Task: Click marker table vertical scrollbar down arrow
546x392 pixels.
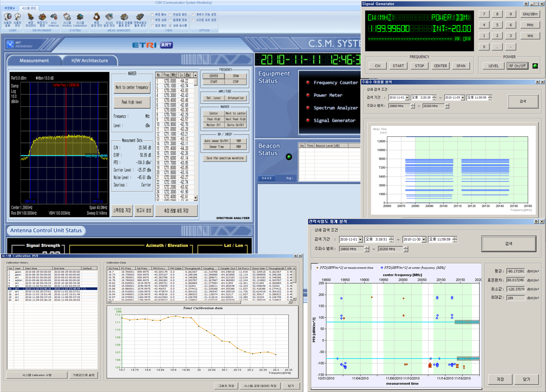Action: click(x=195, y=198)
